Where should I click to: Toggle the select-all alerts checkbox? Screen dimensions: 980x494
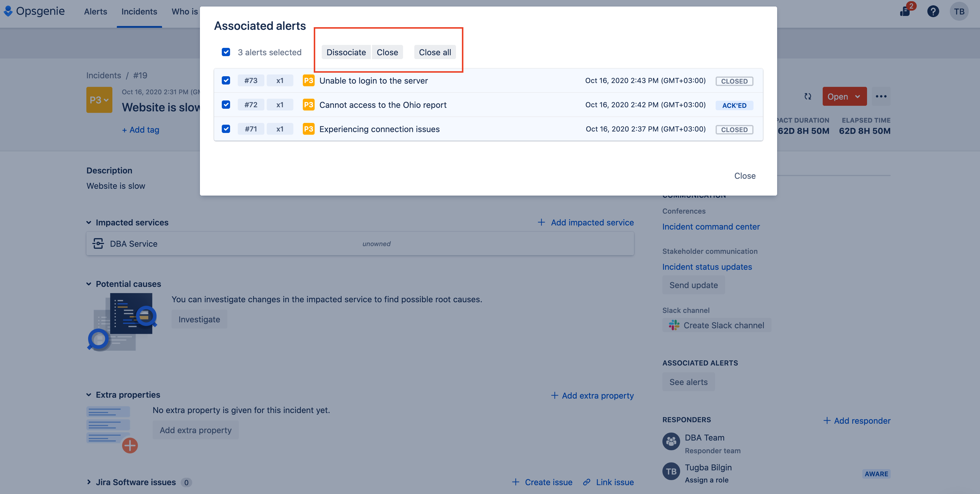226,52
